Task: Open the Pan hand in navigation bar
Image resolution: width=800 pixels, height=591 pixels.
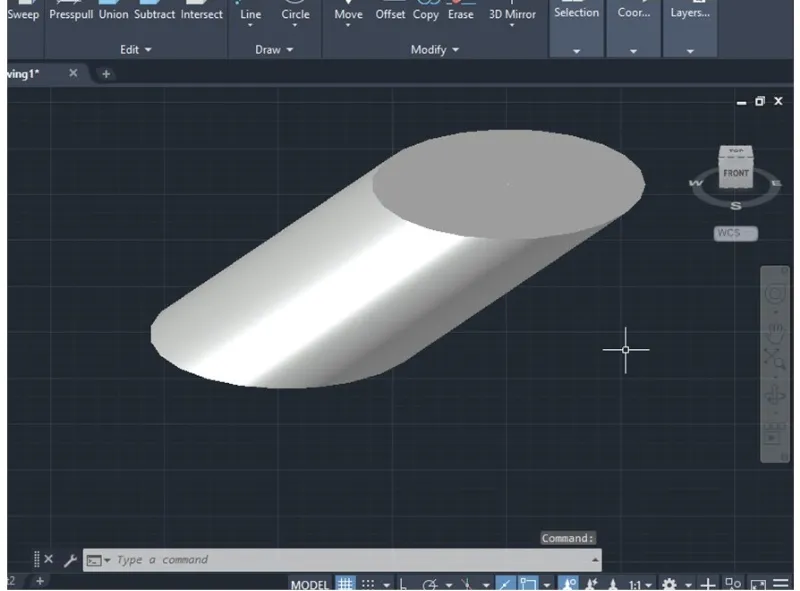Action: (x=774, y=325)
